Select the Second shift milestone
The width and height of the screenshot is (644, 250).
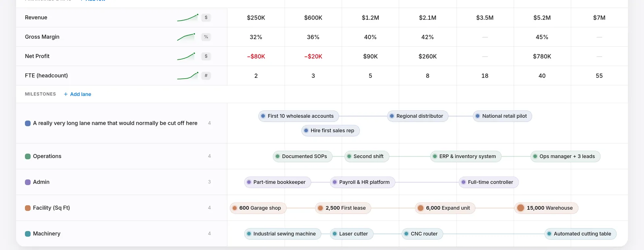[367, 156]
